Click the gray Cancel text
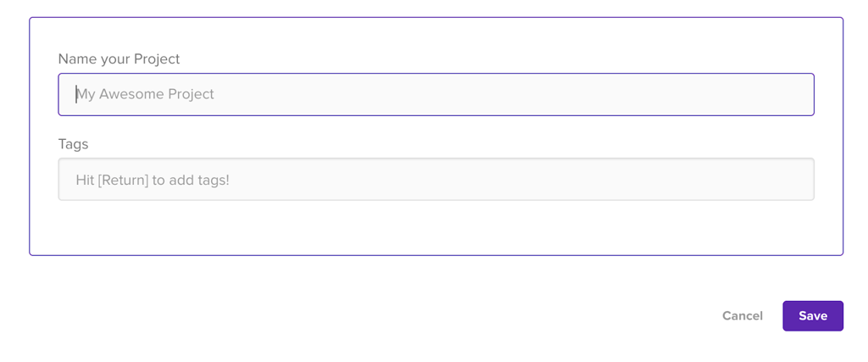 [x=743, y=316]
